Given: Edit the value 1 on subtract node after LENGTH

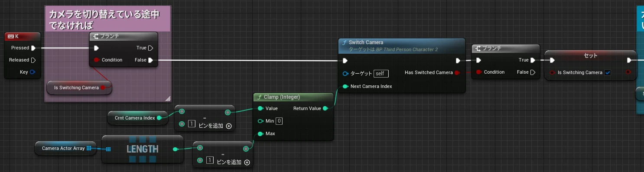Looking at the screenshot, I should coord(210,161).
